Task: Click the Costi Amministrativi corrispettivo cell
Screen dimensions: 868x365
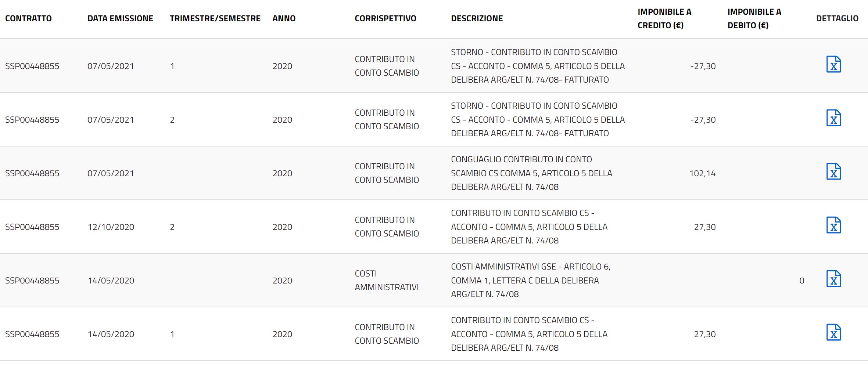Action: (x=387, y=280)
